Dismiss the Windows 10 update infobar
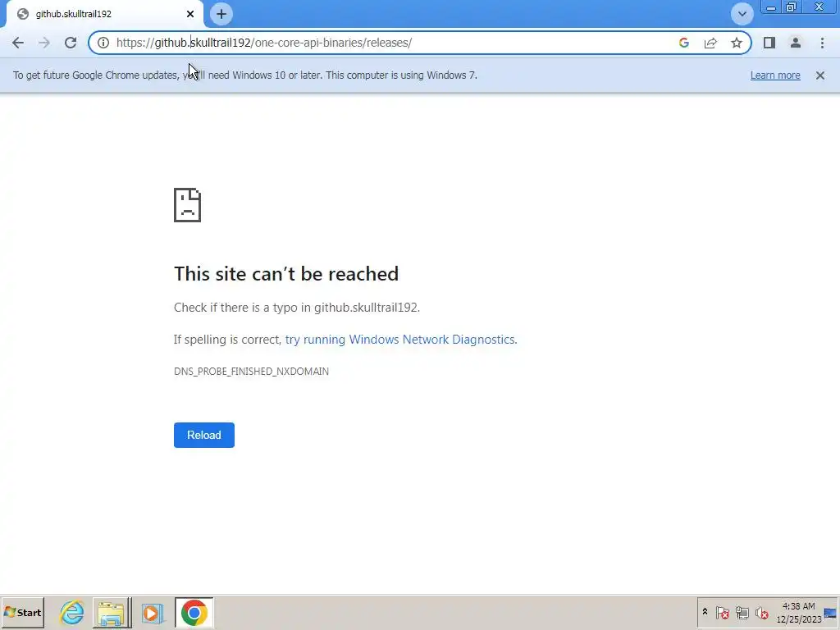This screenshot has height=630, width=840. pyautogui.click(x=820, y=75)
